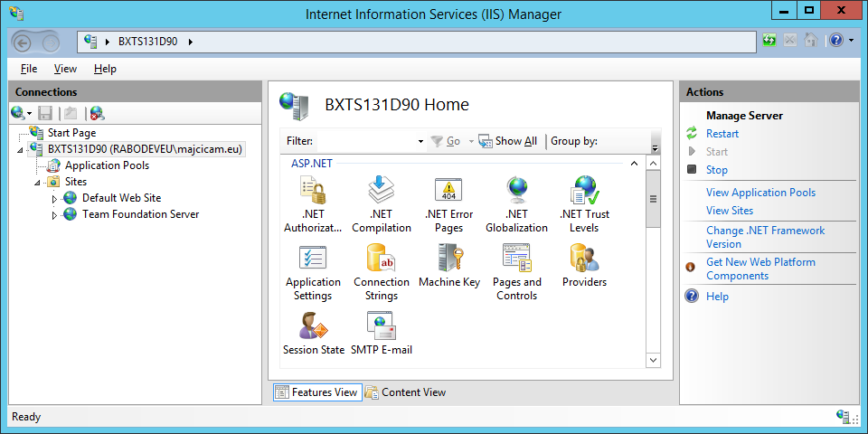Click the Restart server action
The width and height of the screenshot is (868, 434).
722,134
